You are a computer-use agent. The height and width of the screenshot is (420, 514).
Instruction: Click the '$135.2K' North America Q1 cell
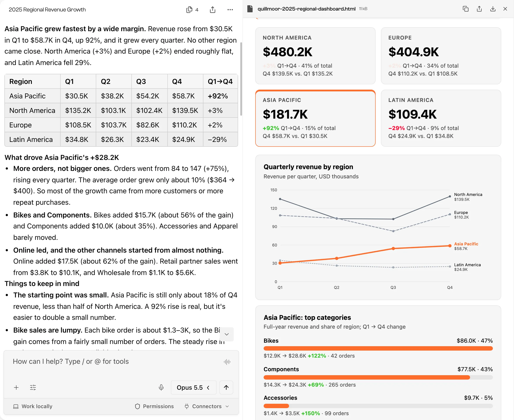coord(78,110)
